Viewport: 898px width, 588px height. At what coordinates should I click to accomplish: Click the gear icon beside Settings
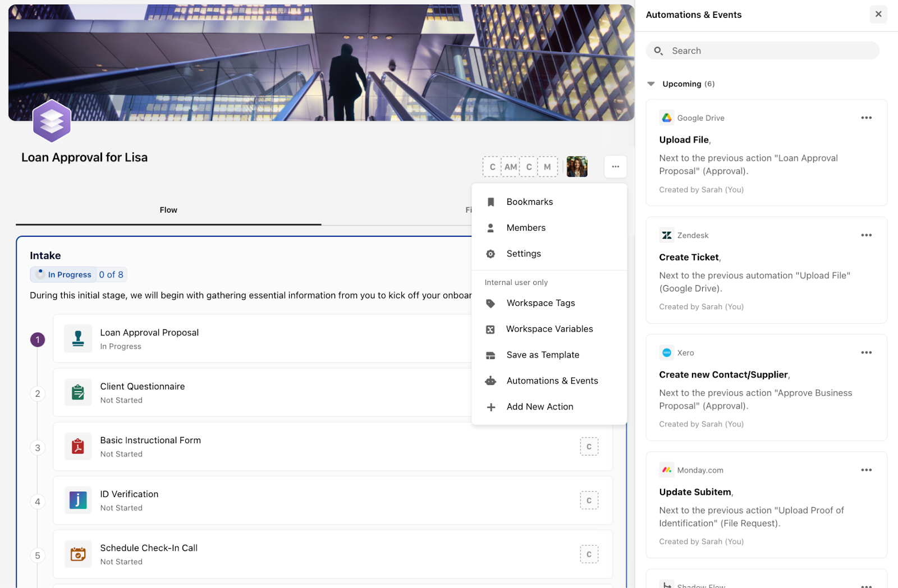(x=491, y=254)
